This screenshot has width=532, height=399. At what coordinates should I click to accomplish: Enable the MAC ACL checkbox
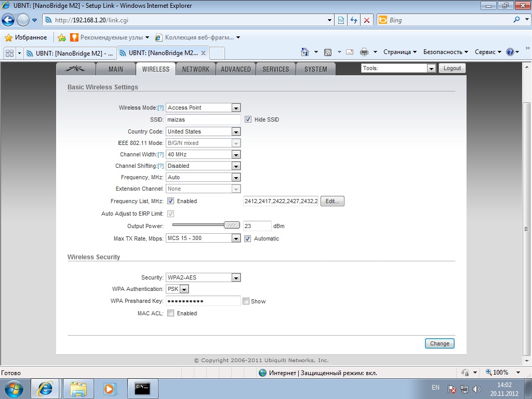tap(170, 313)
